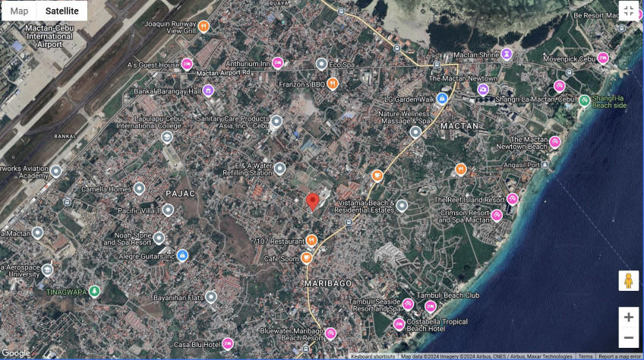Select Bluewater Maribago Beach Resort marker
The width and height of the screenshot is (644, 360).
(330, 333)
